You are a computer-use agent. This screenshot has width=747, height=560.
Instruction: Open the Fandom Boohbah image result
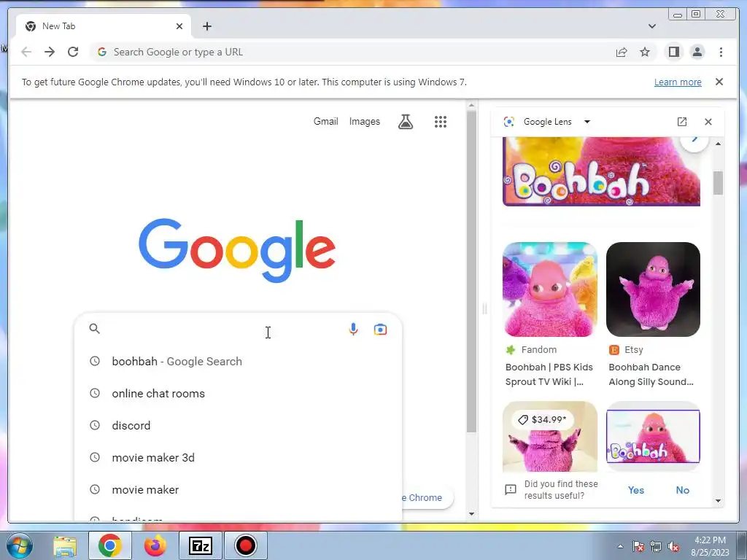pos(550,289)
